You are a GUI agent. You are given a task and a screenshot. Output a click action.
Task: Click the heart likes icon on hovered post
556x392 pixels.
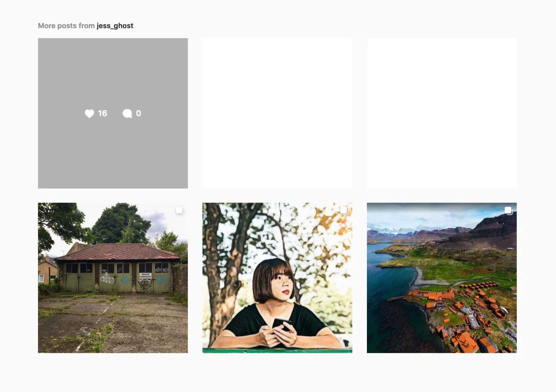pos(89,113)
